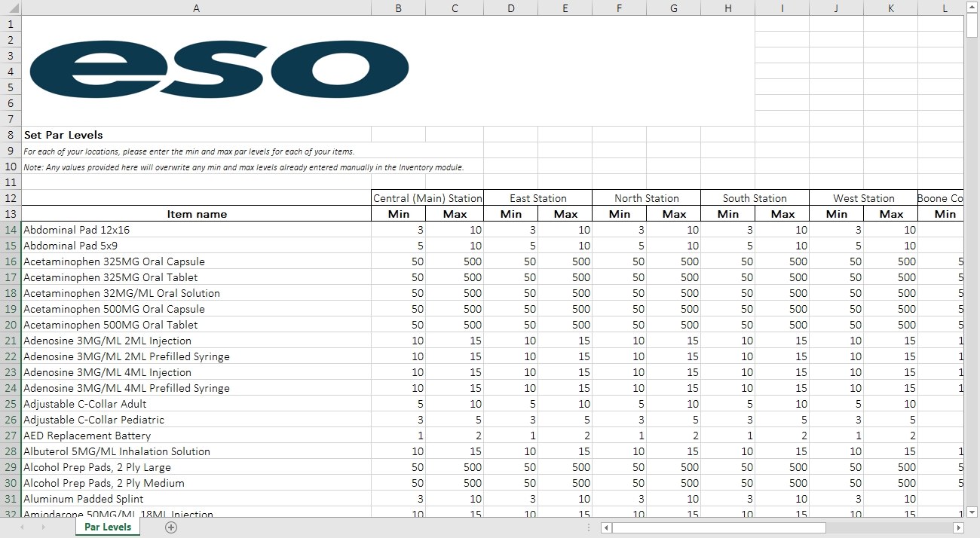Select column K header

point(891,8)
